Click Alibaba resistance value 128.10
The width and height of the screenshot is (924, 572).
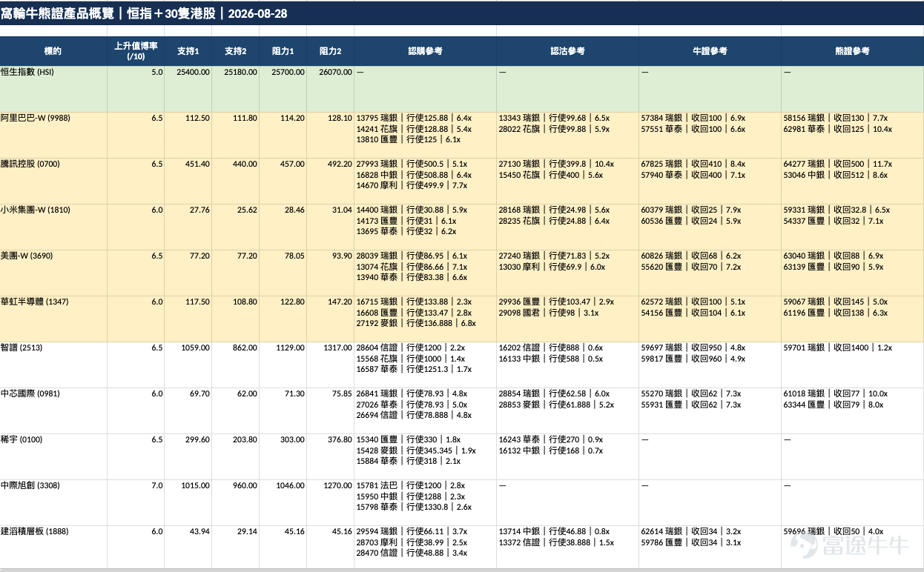point(340,118)
